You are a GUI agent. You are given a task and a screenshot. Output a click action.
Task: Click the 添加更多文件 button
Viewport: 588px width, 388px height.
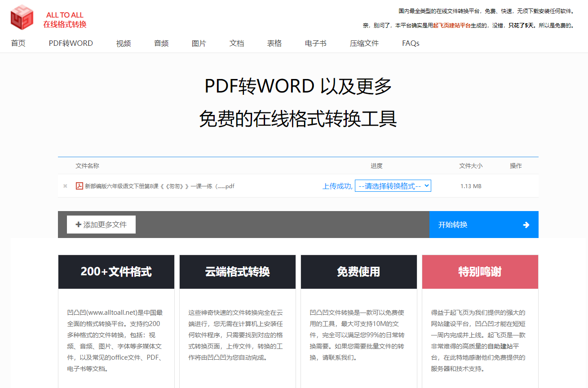[101, 224]
